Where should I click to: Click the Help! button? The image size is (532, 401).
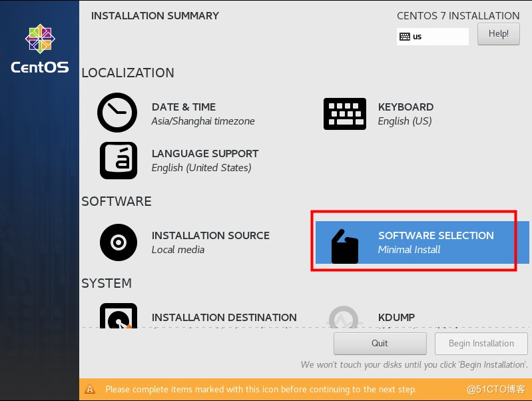point(499,33)
